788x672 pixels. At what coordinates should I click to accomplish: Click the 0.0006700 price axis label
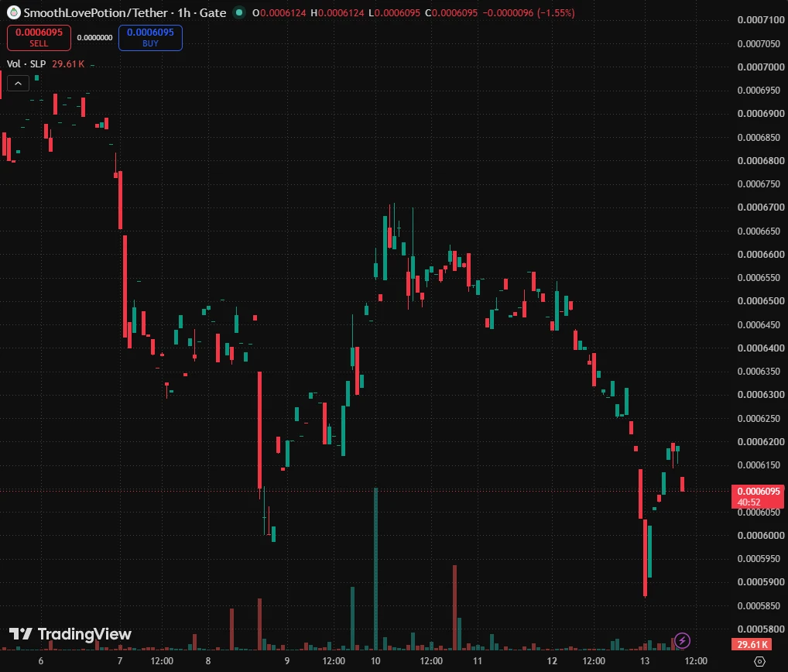click(761, 207)
